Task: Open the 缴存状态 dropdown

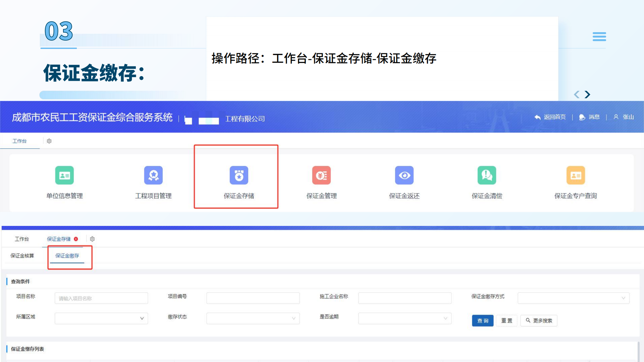Action: coord(253,318)
